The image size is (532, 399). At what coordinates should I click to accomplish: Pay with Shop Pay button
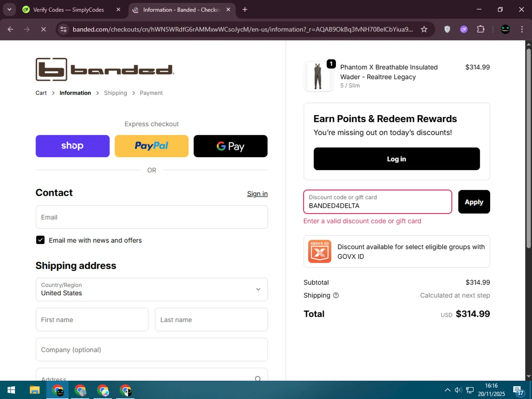[73, 146]
